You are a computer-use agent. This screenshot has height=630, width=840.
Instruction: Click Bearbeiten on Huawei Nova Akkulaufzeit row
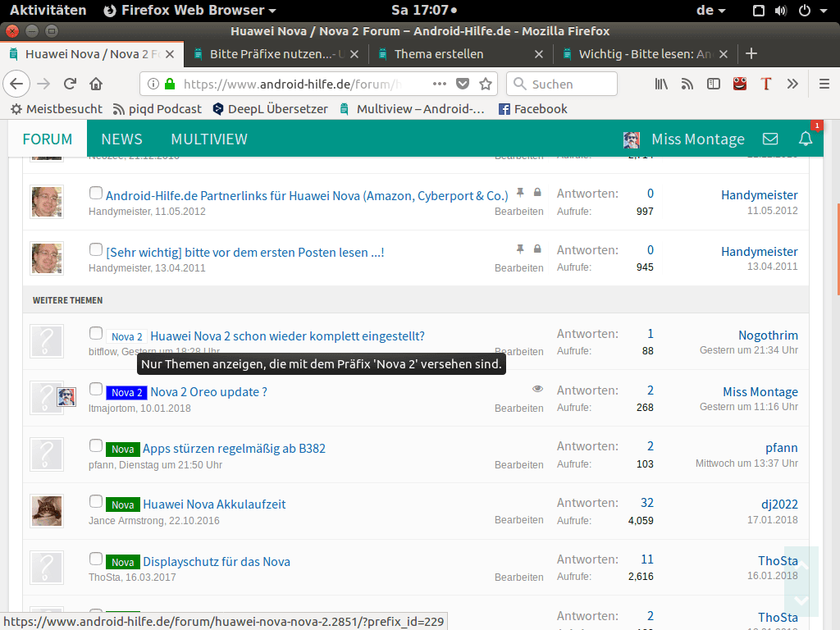tap(518, 519)
